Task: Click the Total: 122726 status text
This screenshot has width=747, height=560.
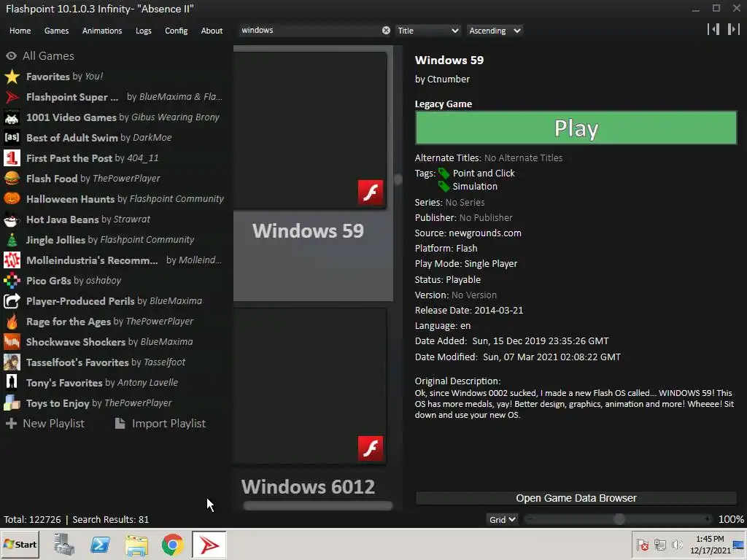Action: click(32, 519)
